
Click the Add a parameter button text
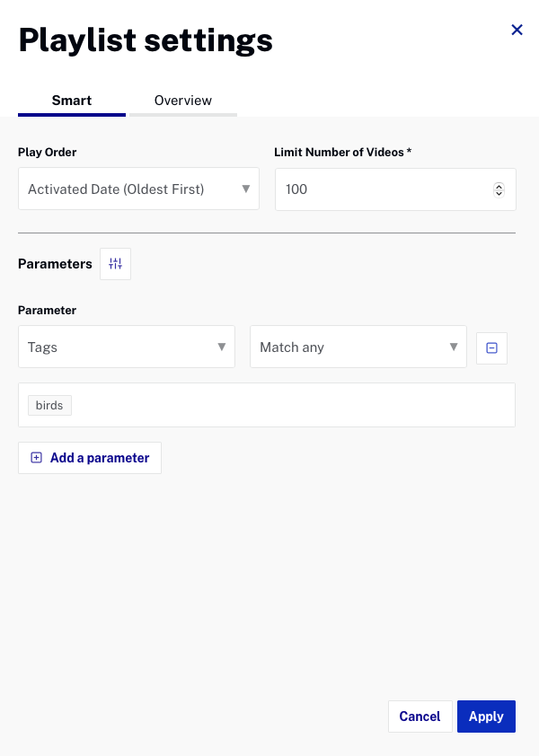point(100,458)
